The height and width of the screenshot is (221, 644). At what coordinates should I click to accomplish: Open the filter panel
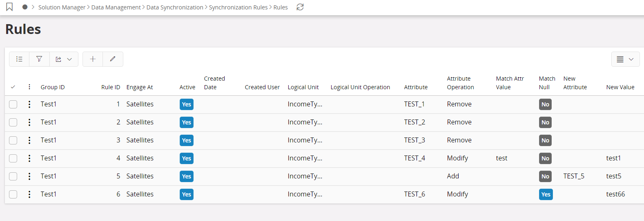click(39, 59)
